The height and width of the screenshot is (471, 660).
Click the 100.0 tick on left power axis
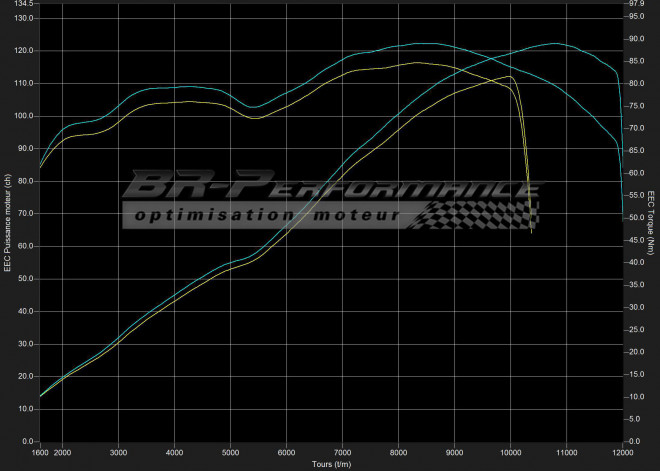(x=24, y=116)
